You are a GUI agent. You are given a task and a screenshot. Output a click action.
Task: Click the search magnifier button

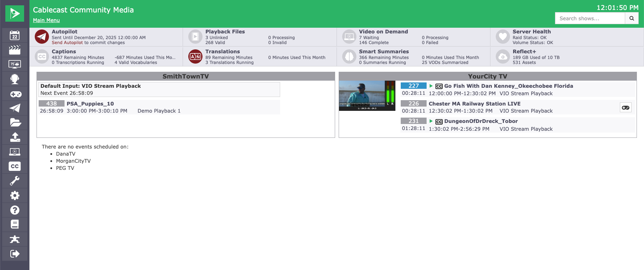[x=632, y=18]
